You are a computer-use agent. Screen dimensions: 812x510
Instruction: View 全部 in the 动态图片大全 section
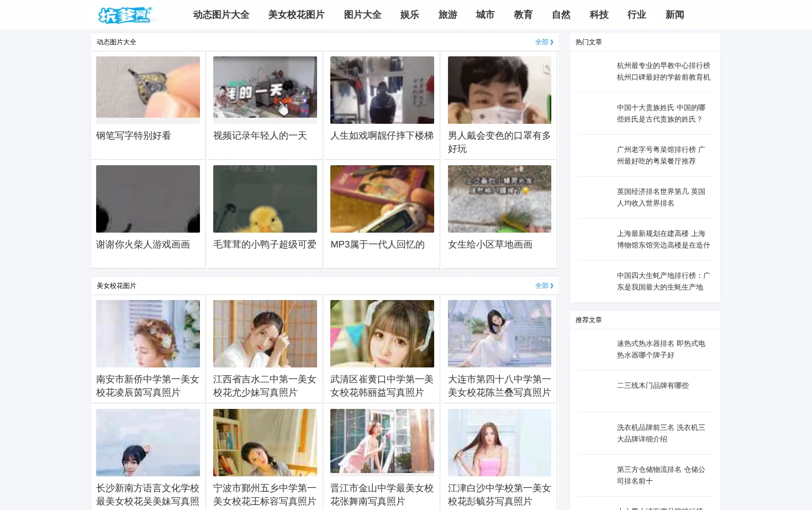click(x=544, y=42)
